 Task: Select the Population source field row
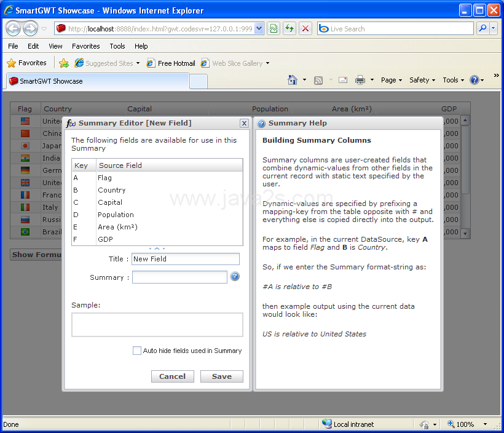click(x=157, y=215)
